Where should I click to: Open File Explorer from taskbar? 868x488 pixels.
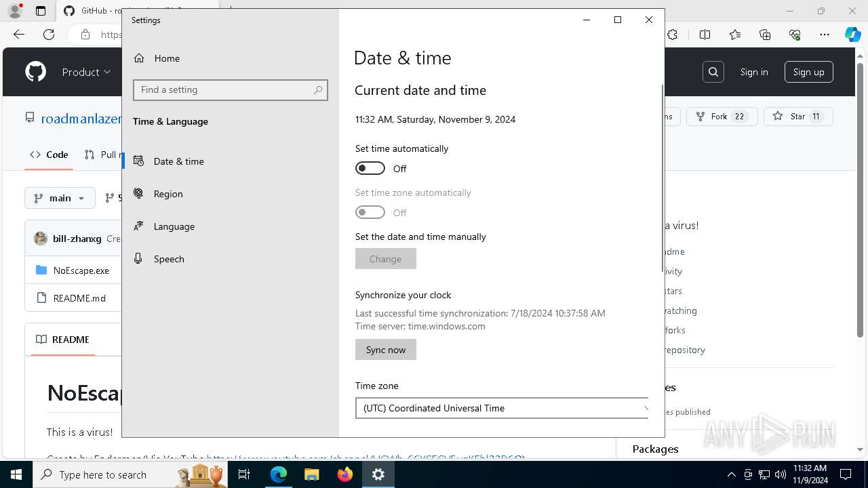(312, 474)
